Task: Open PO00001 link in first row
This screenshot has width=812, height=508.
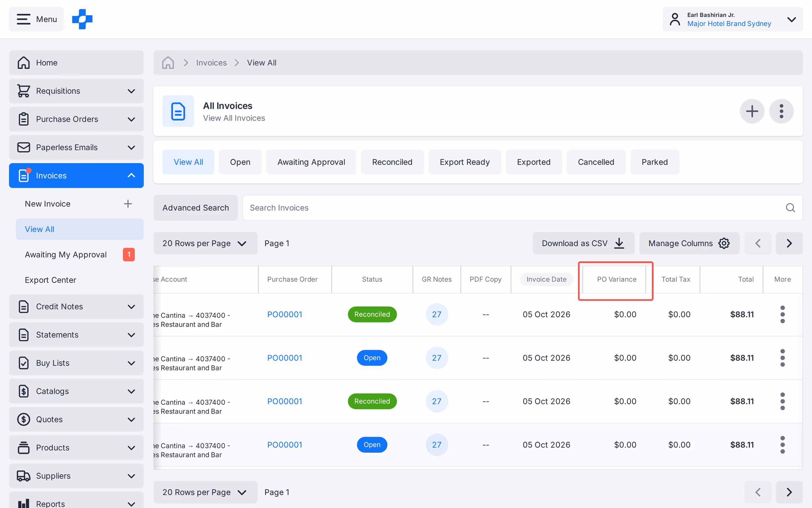Action: pyautogui.click(x=285, y=314)
